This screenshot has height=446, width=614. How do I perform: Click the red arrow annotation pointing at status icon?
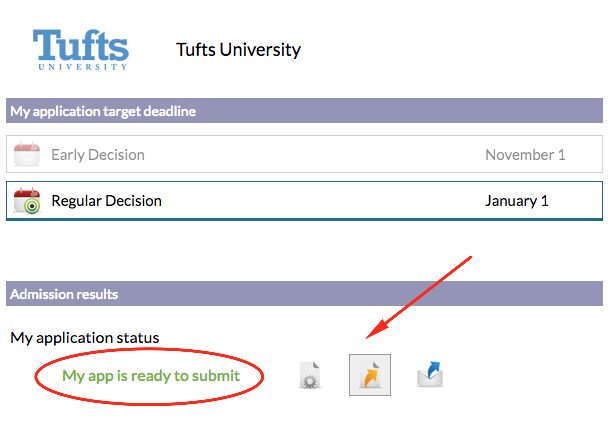[x=419, y=298]
